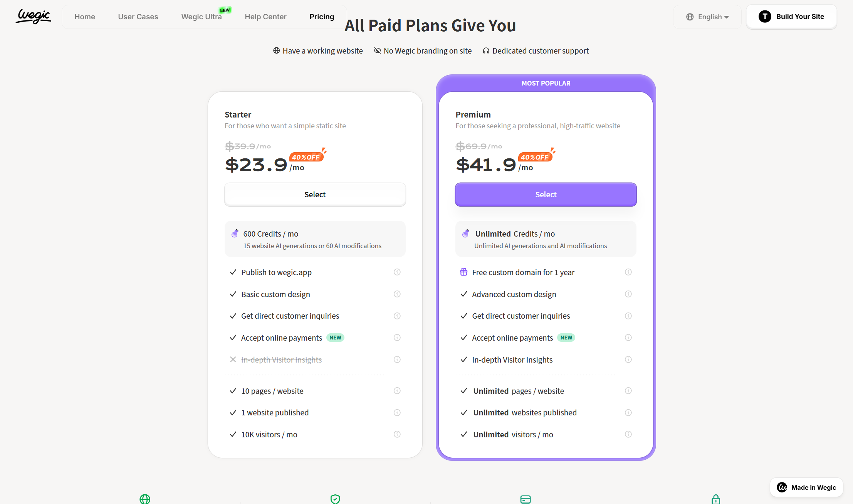
Task: Click info icon beside Advanced custom design
Action: [x=628, y=294]
